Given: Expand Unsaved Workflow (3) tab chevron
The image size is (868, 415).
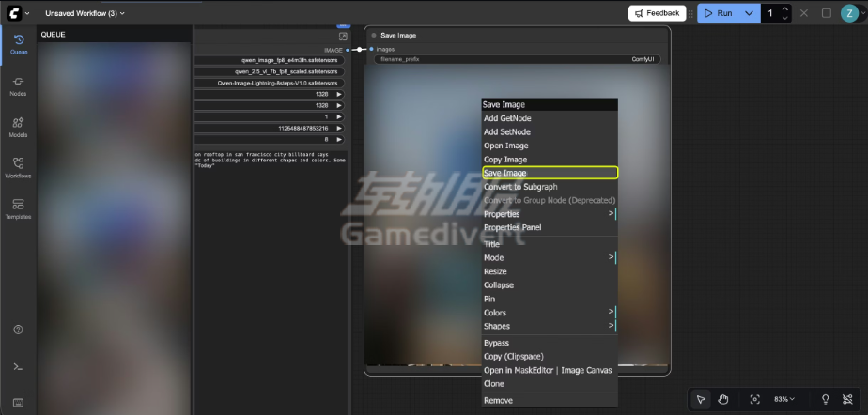Looking at the screenshot, I should [122, 13].
